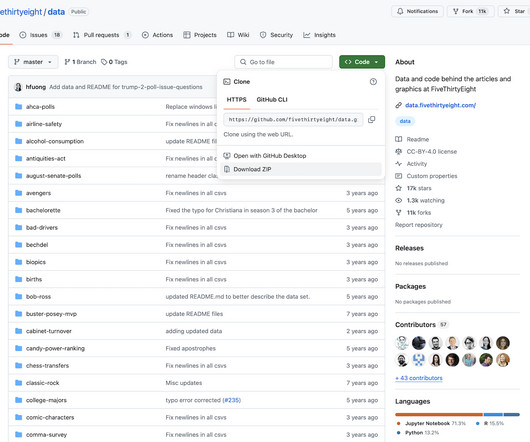The height and width of the screenshot is (442, 530).
Task: Click the Jupyter Notebook language bar segment
Action: [439, 414]
